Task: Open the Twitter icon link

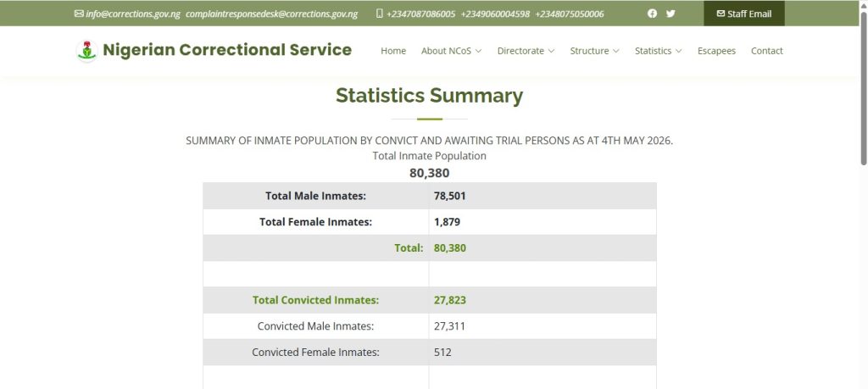Action: (670, 14)
